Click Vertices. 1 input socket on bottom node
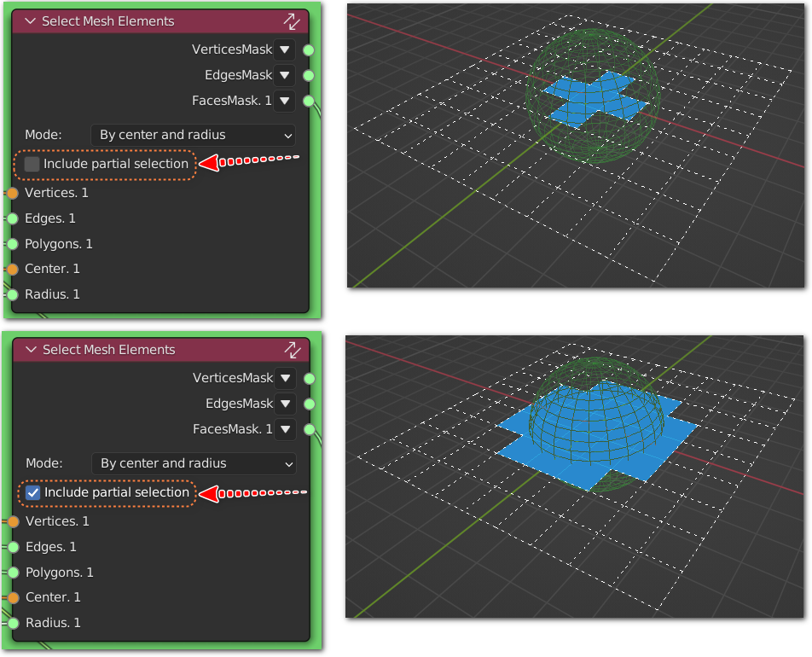Screen dimensions: 812x657 pos(14,522)
